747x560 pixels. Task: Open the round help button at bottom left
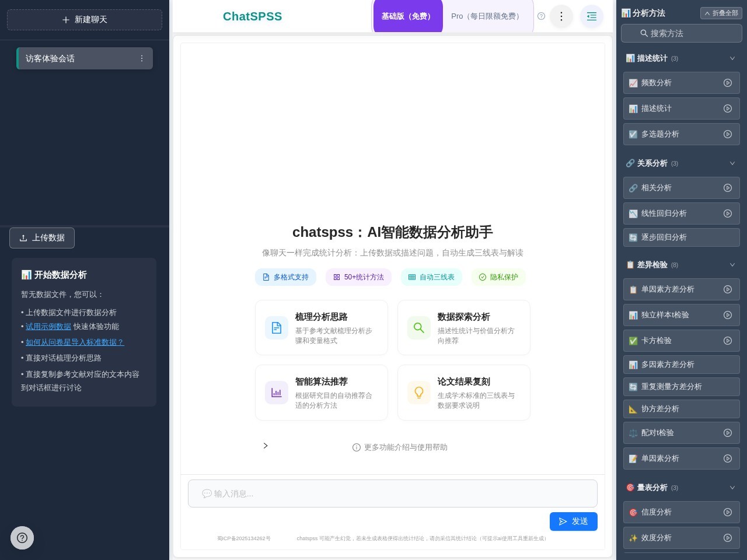22,538
